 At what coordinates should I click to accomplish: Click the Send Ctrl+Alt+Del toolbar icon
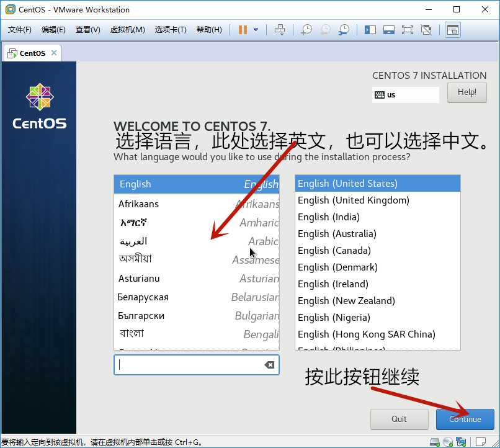(280, 30)
